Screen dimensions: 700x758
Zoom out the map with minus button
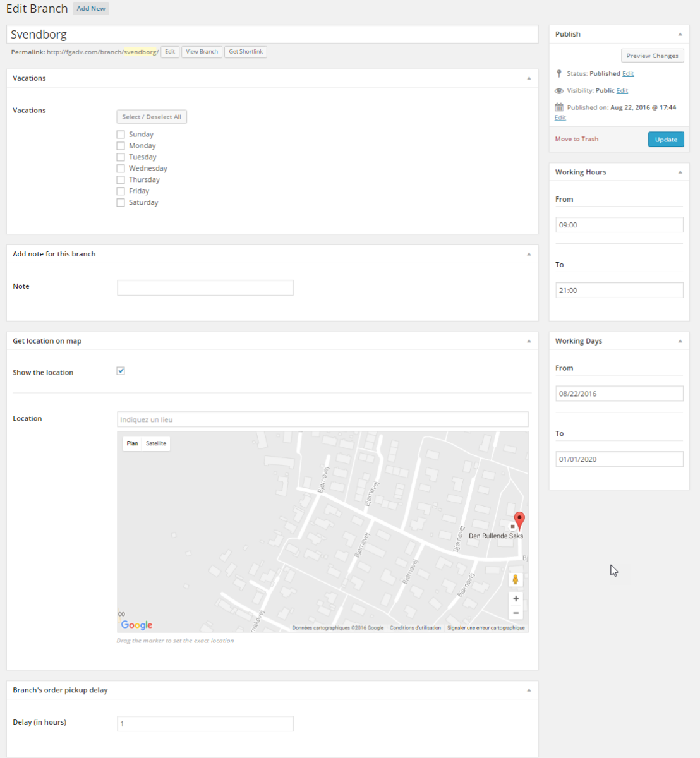pos(516,613)
